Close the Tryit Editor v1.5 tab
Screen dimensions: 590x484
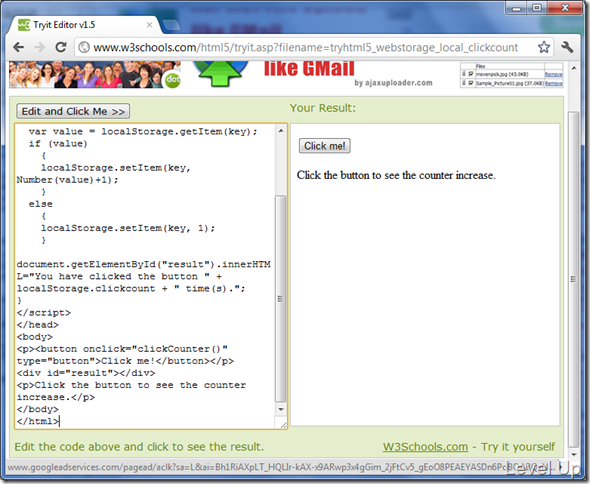149,25
